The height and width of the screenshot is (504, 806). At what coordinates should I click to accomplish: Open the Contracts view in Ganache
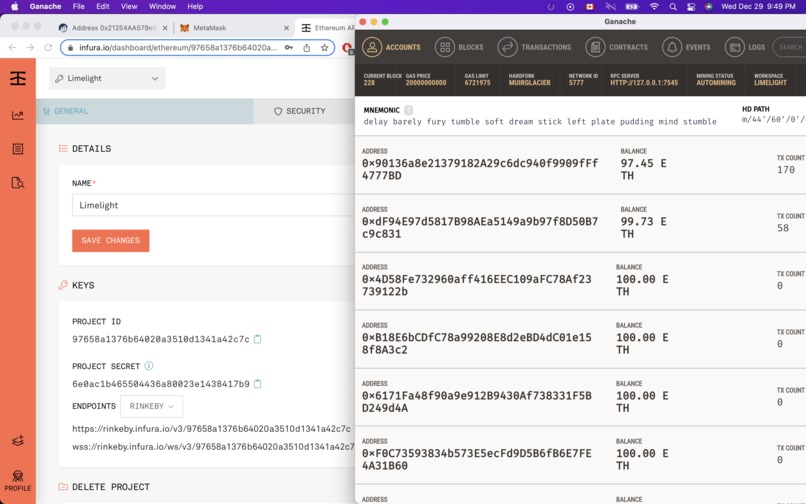click(616, 47)
